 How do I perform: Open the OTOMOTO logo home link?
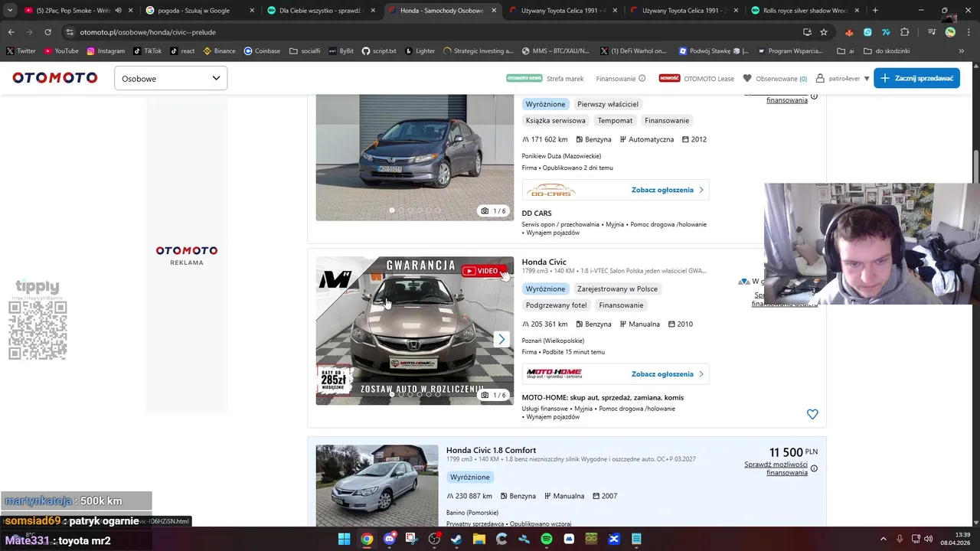point(55,78)
